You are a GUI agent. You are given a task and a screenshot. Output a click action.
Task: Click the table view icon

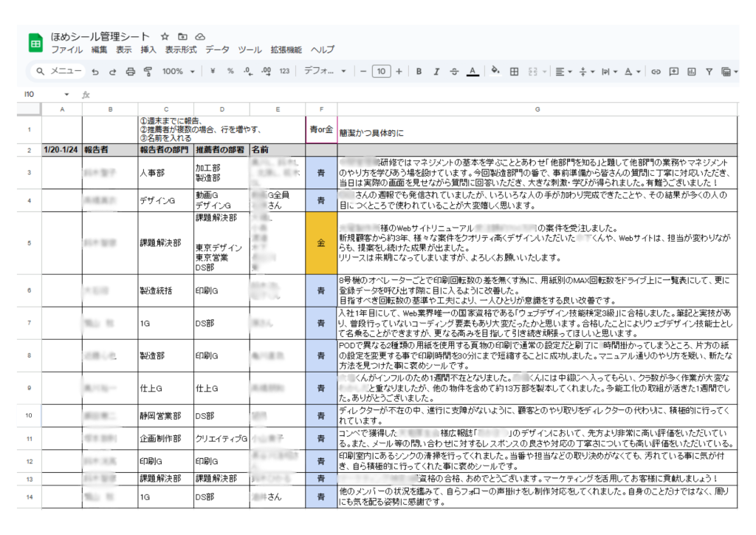click(726, 72)
